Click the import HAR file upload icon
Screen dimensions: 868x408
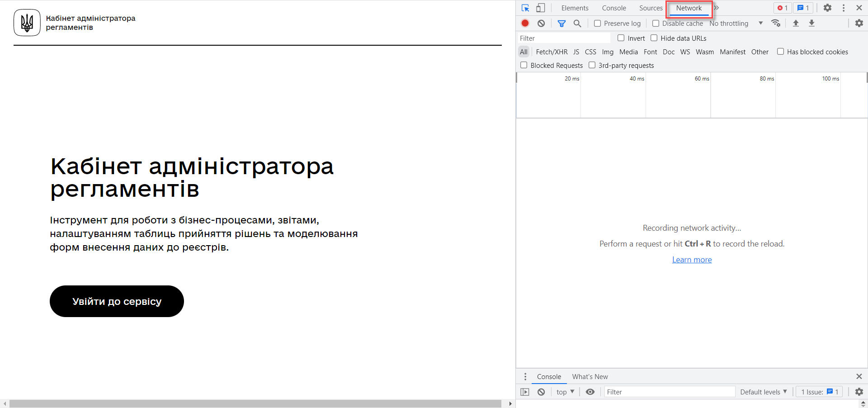[796, 24]
